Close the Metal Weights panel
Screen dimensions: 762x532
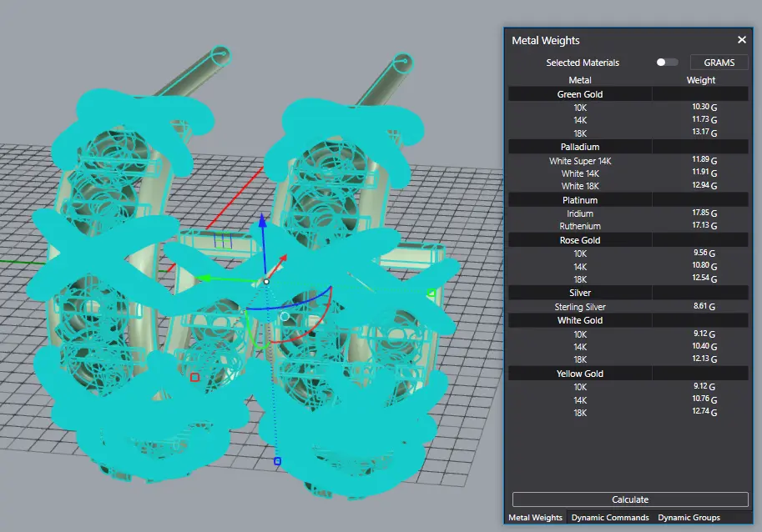tap(741, 40)
